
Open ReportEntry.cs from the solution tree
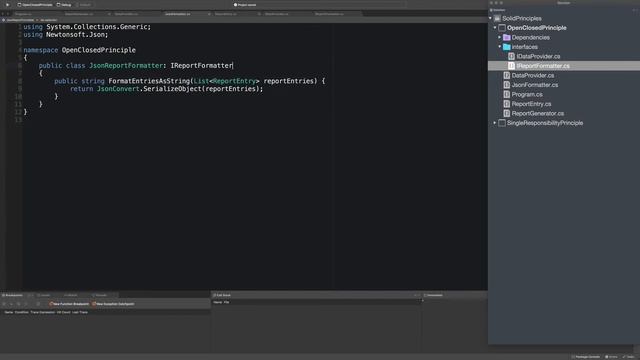click(x=531, y=104)
